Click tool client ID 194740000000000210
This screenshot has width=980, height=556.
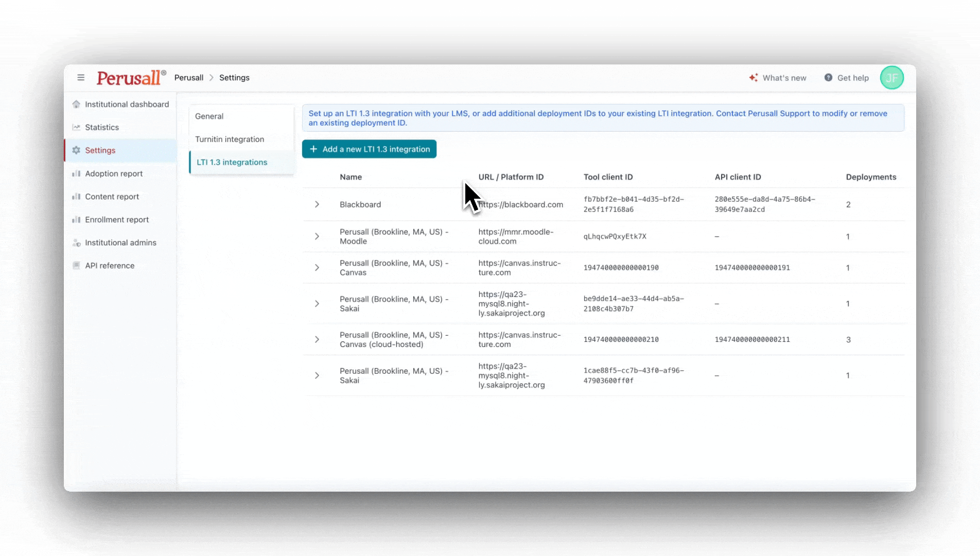(x=621, y=340)
